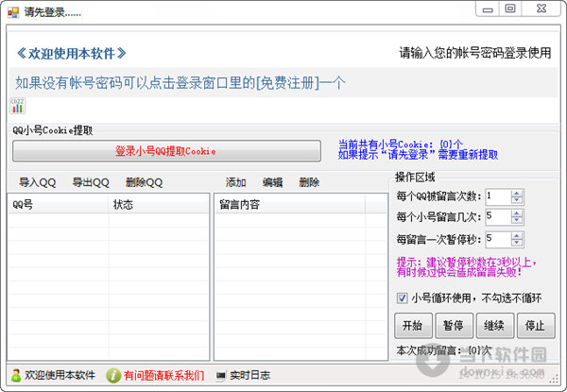Focus the 每个QQ被留言次数 input field

[498, 196]
